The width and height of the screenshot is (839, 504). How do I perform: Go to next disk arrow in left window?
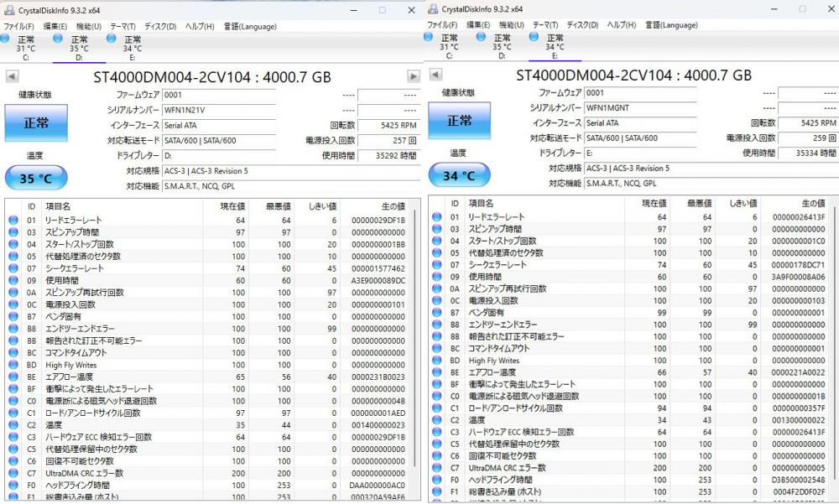(x=413, y=76)
